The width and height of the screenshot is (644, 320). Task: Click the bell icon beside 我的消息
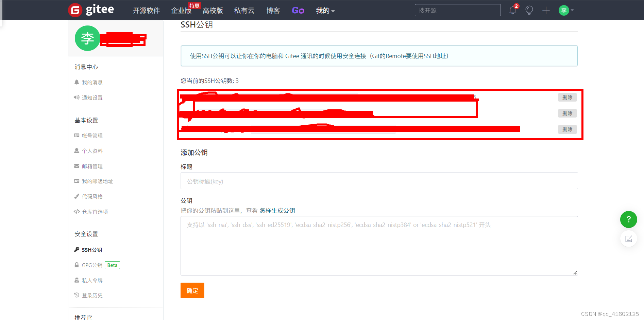(x=77, y=82)
